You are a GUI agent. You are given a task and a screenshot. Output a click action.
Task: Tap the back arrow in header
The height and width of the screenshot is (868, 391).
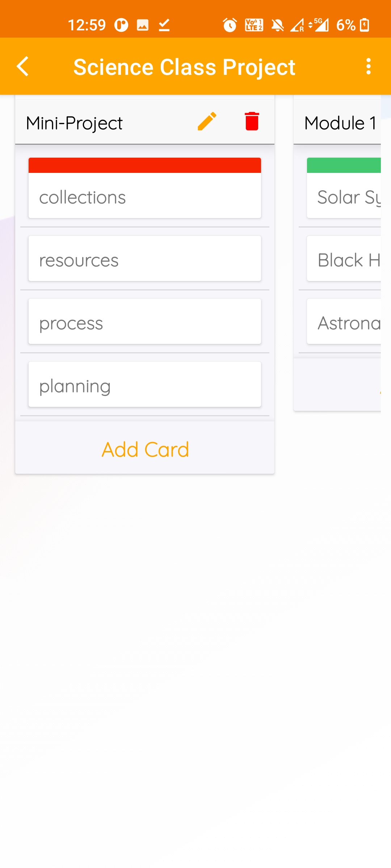23,67
